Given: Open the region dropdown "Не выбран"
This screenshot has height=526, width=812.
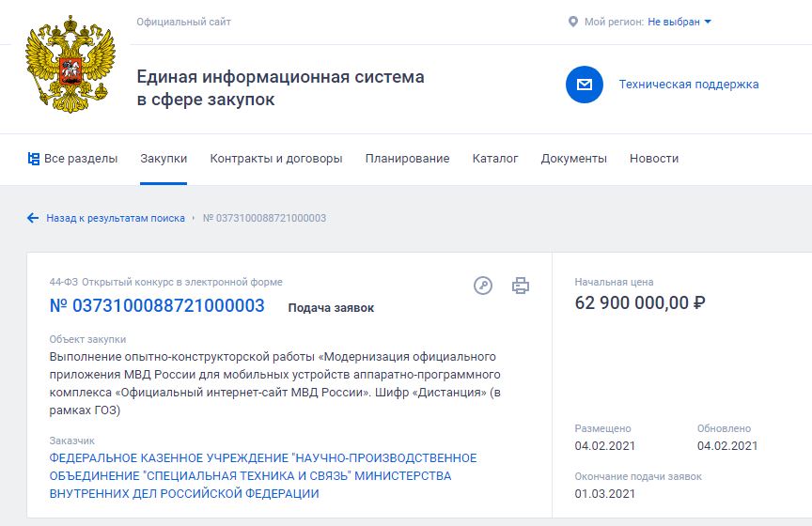Looking at the screenshot, I should pyautogui.click(x=679, y=22).
